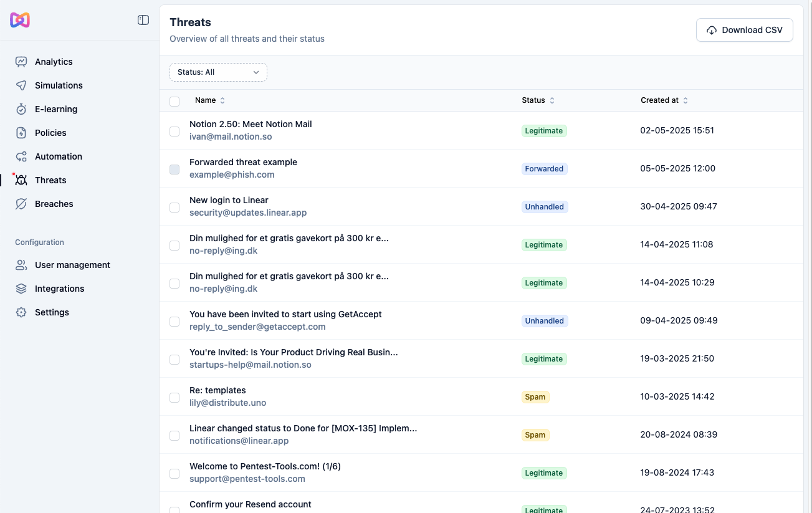
Task: Click the Analytics chart icon
Action: [21, 62]
